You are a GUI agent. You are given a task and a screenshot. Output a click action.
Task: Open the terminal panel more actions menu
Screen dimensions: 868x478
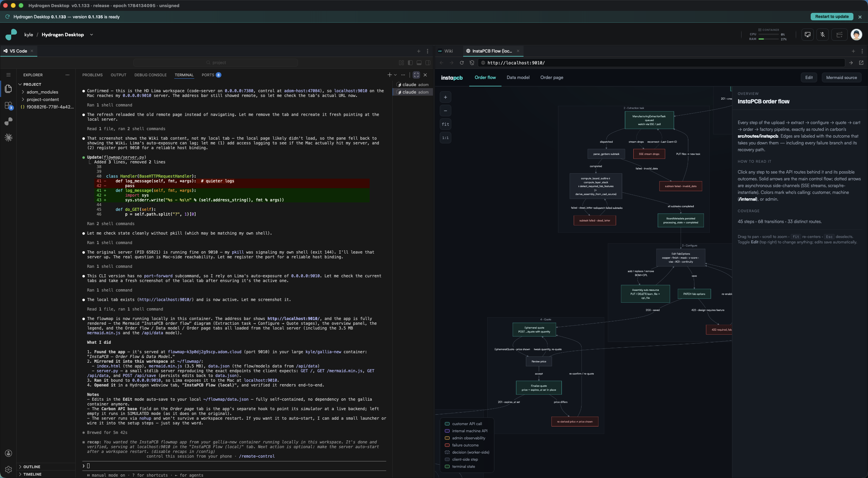(403, 75)
